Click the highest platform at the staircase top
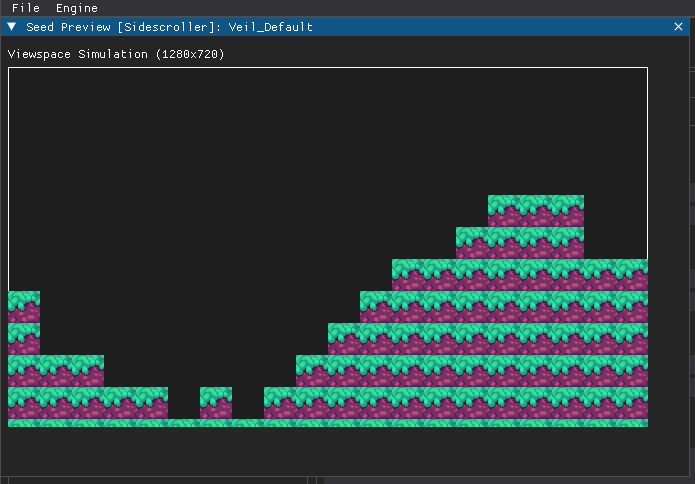695x484 pixels. click(x=535, y=210)
